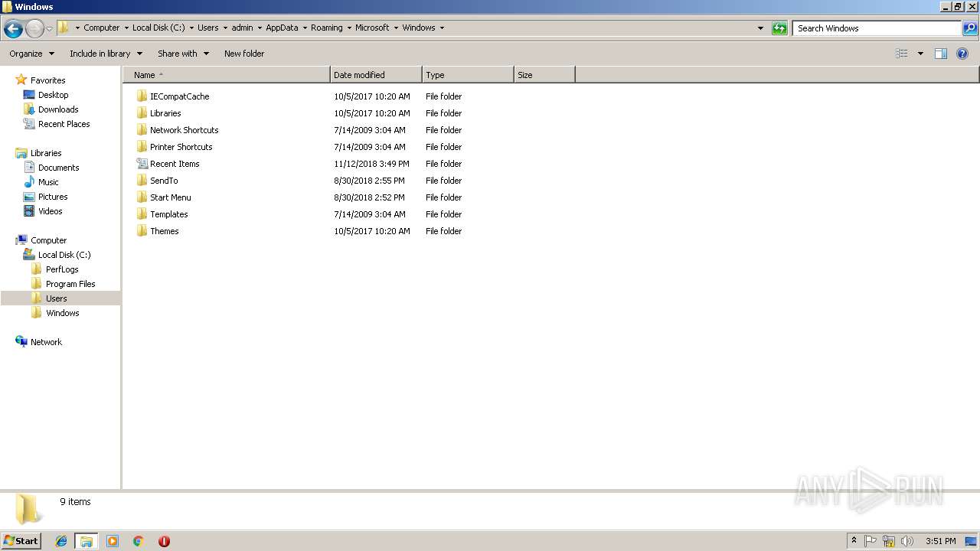
Task: Toggle the preview pane
Action: point(941,54)
